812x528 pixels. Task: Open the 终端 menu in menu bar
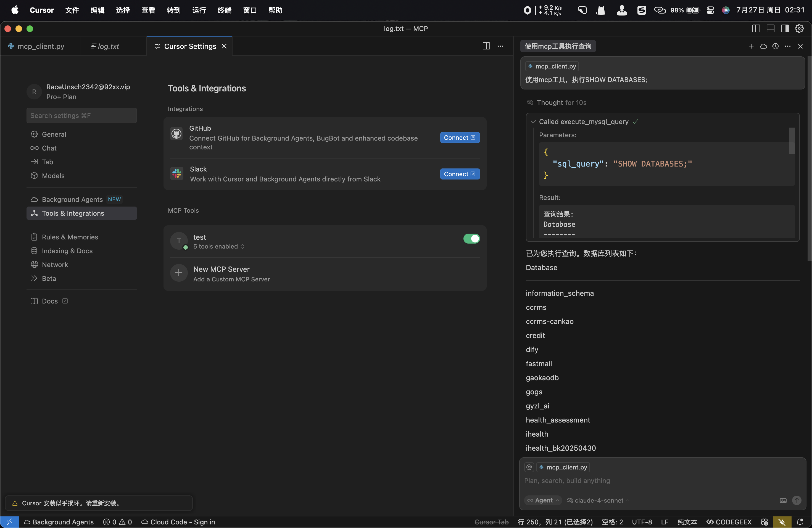pos(224,10)
